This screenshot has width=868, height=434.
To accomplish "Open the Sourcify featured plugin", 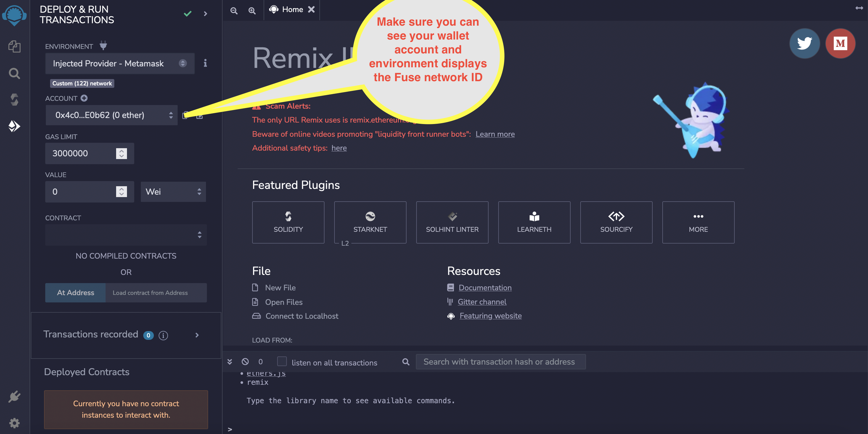I will [x=616, y=222].
